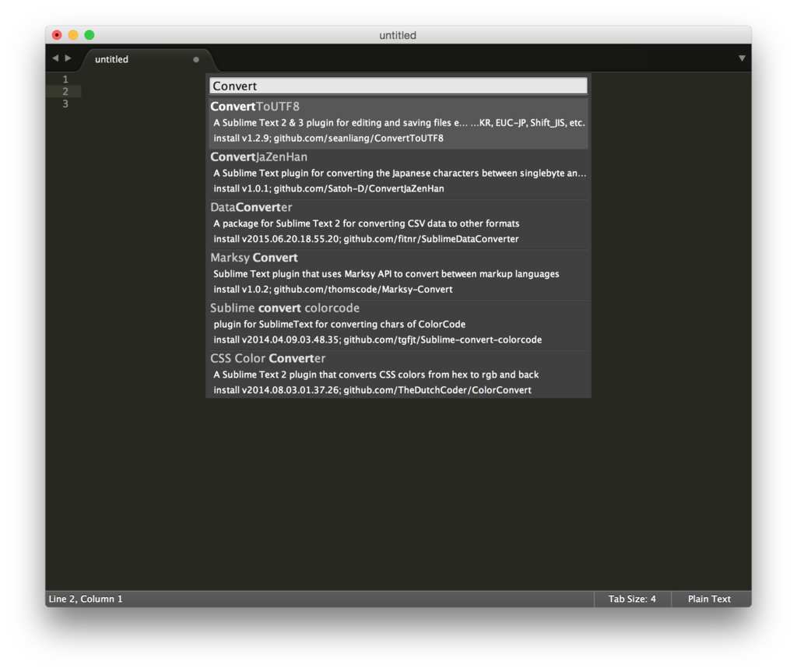Click description about converting CSV data

point(367,223)
